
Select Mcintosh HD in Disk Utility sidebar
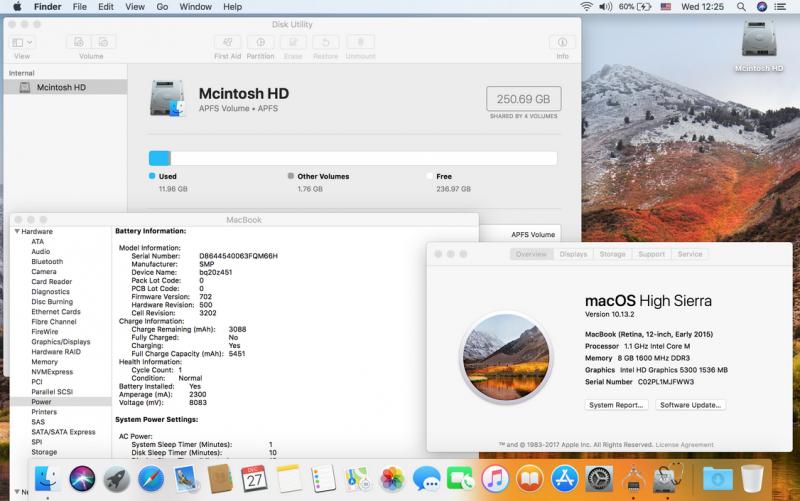65,87
